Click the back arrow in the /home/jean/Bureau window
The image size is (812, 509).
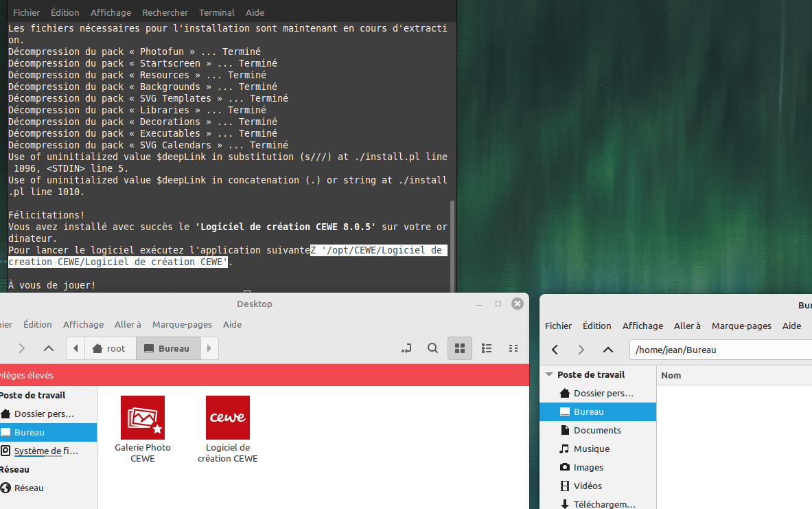(x=555, y=350)
